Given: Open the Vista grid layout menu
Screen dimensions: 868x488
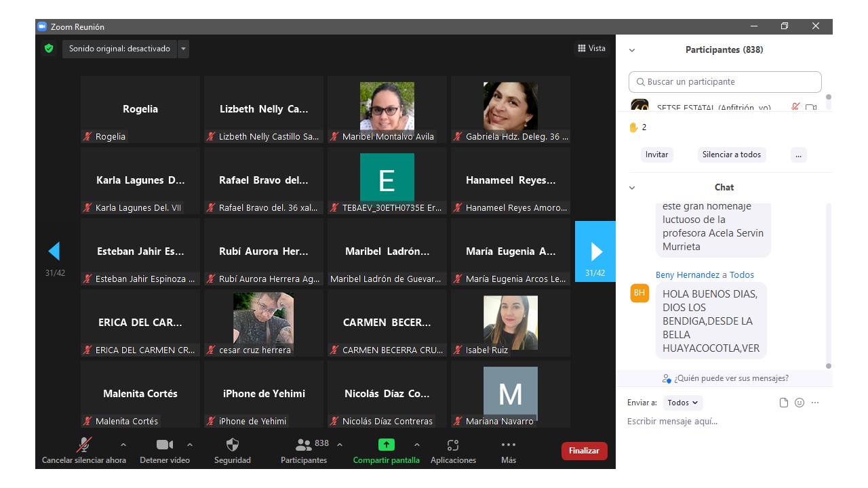Looking at the screenshot, I should tap(592, 48).
